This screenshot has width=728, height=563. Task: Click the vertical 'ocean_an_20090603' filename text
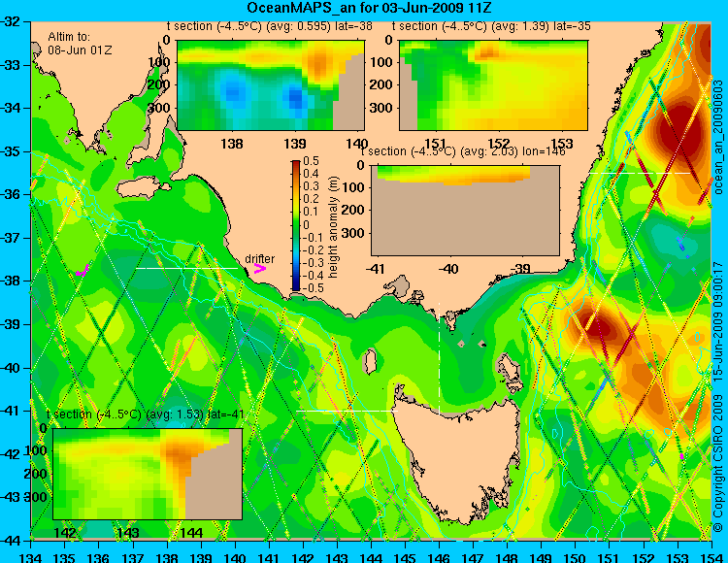pyautogui.click(x=718, y=137)
